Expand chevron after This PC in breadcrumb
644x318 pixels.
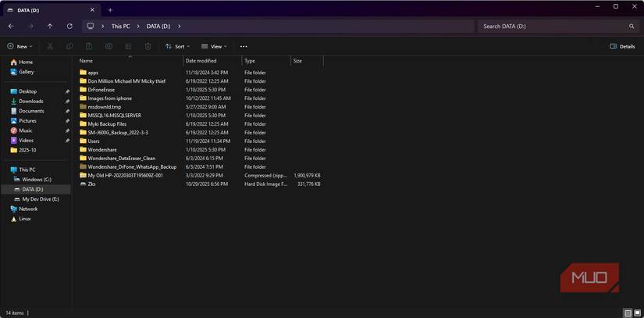coord(138,27)
